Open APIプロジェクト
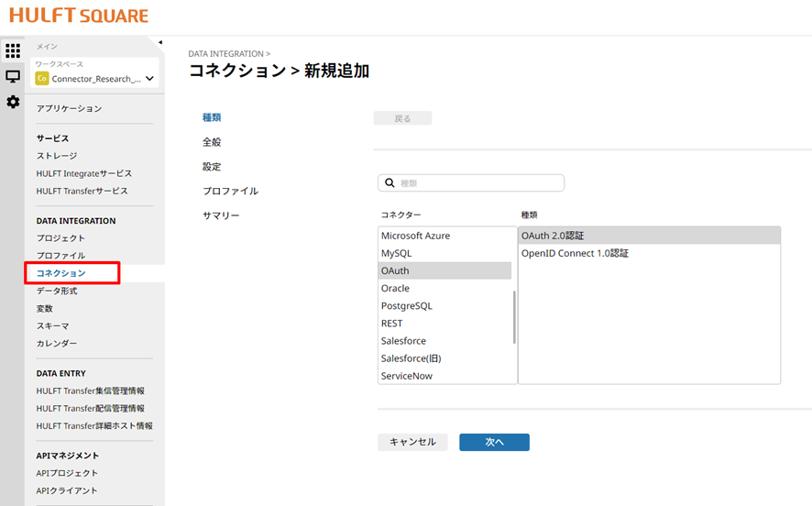Screen dimensions: 812x506 67,473
